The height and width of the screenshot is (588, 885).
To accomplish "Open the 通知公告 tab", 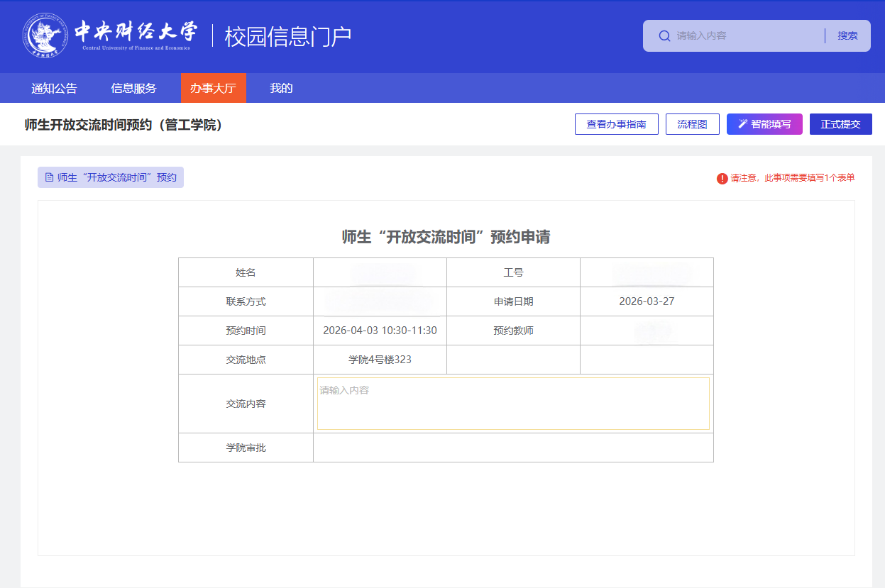I will 54,89.
